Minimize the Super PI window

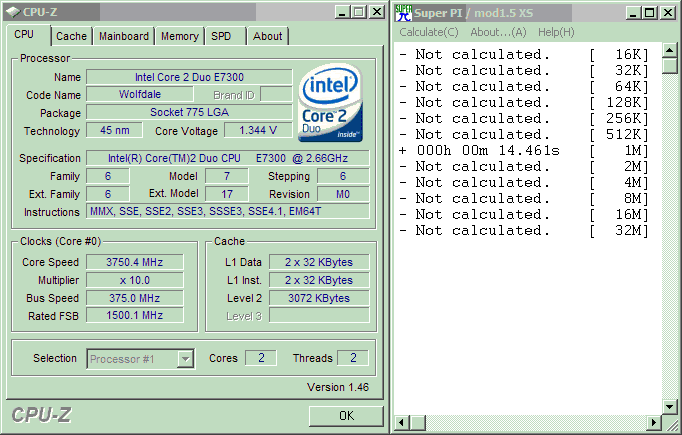pos(634,13)
